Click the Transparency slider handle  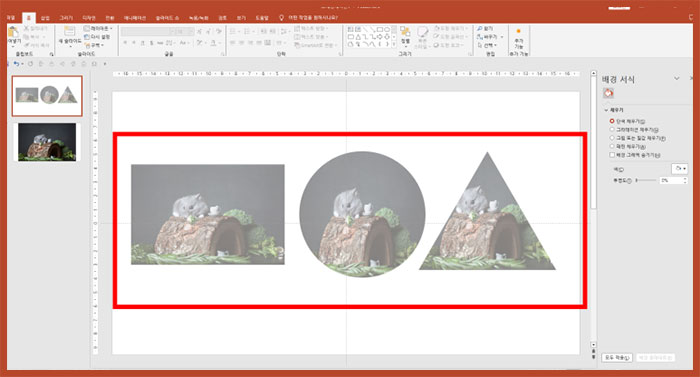click(637, 180)
